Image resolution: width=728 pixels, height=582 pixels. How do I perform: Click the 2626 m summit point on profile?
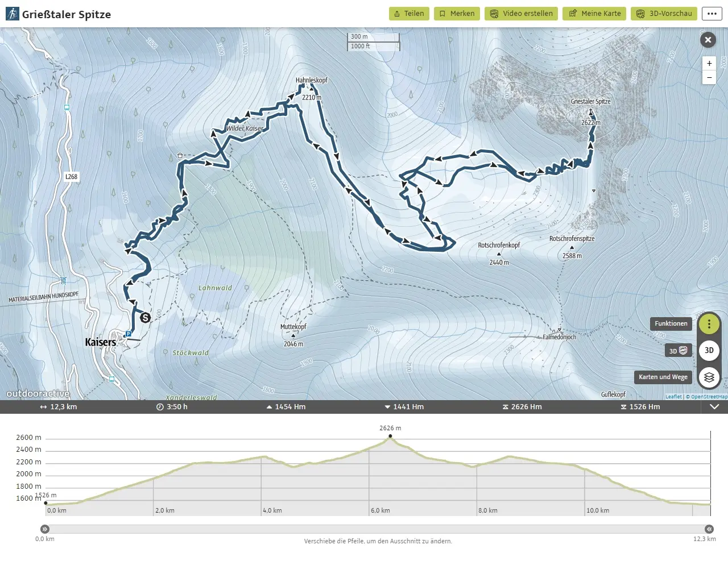390,436
